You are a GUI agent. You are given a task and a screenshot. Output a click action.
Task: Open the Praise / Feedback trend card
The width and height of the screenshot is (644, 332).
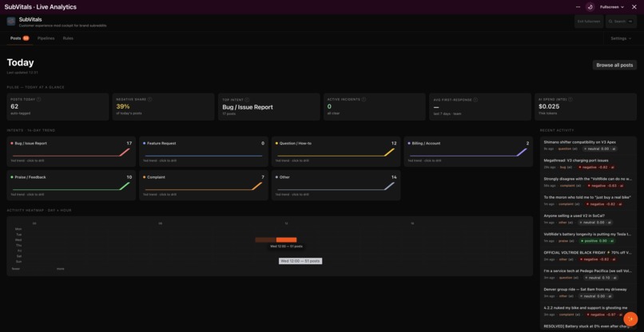click(x=71, y=185)
